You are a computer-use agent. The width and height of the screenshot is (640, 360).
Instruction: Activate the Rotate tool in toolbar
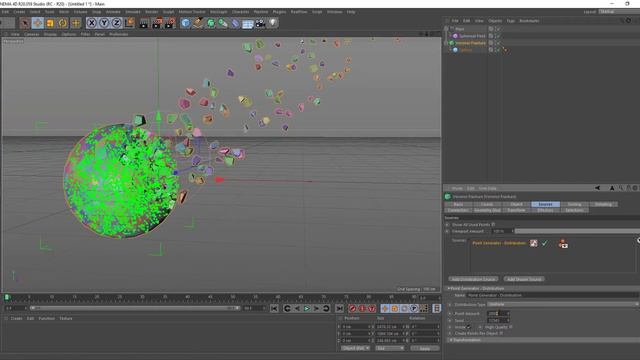(x=63, y=23)
